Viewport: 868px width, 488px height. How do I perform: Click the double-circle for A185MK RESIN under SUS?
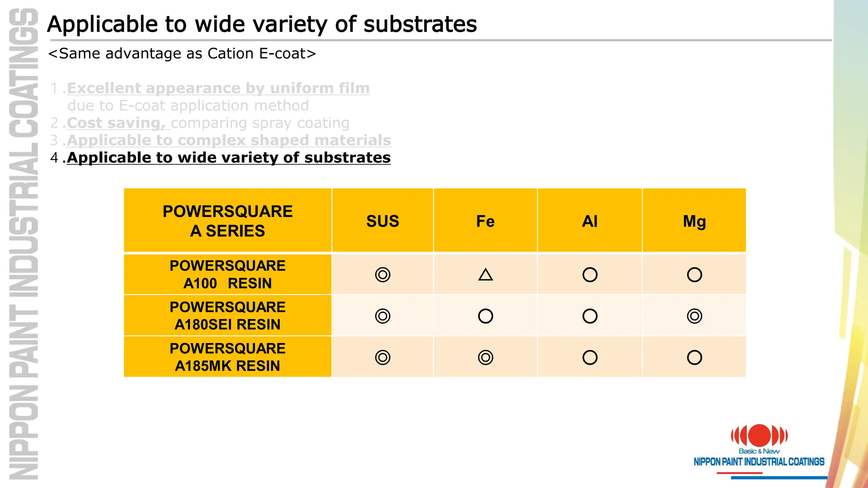[x=383, y=358]
